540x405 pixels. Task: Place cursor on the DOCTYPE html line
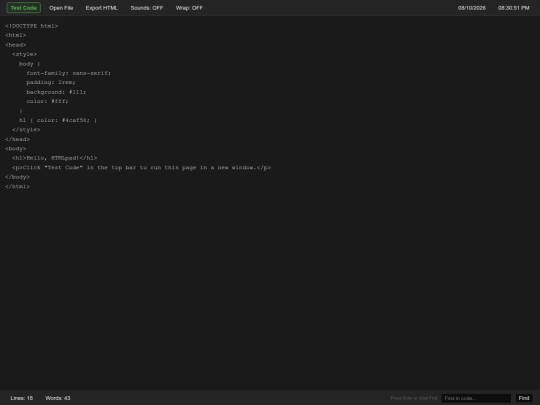pos(32,26)
